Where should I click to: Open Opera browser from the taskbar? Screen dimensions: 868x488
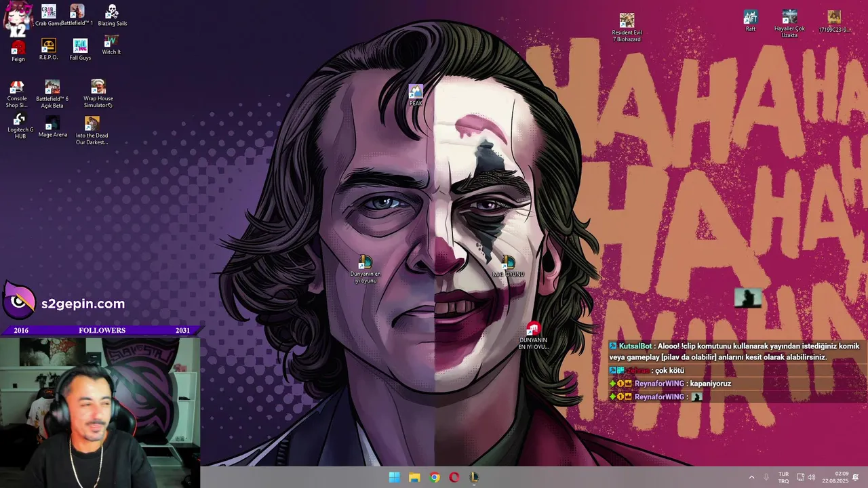click(x=454, y=477)
